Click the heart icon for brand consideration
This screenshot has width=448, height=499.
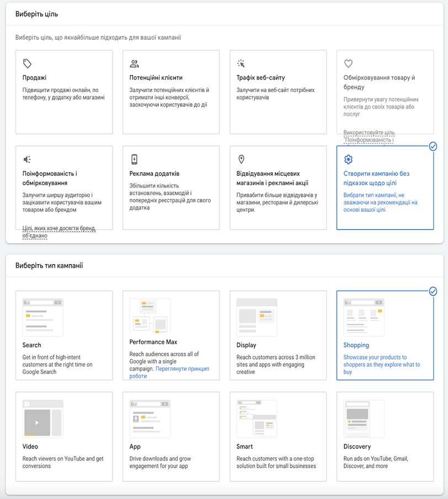click(348, 64)
